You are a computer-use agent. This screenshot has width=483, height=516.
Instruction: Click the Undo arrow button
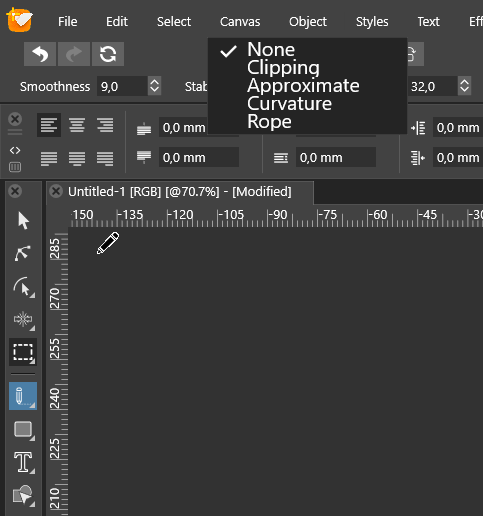pyautogui.click(x=40, y=54)
